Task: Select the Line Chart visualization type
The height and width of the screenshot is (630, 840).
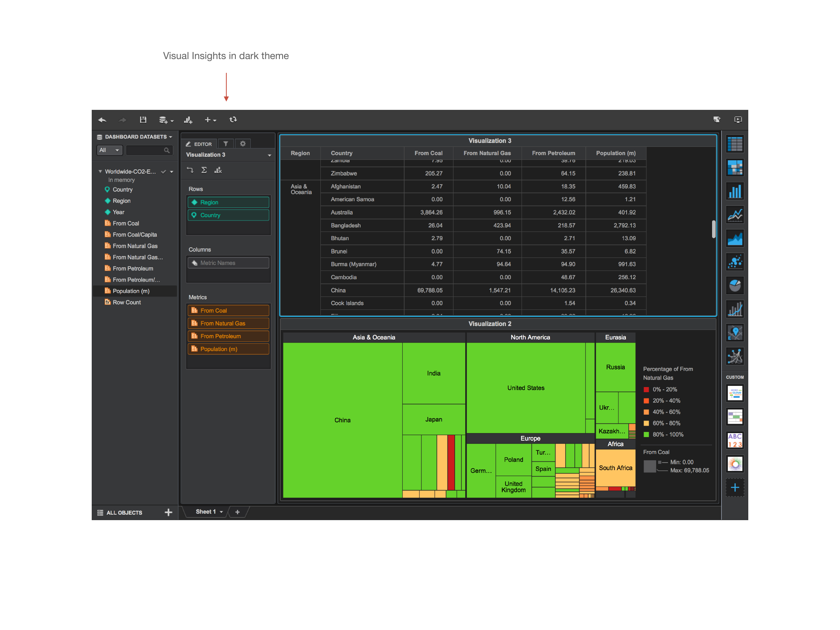Action: [735, 215]
